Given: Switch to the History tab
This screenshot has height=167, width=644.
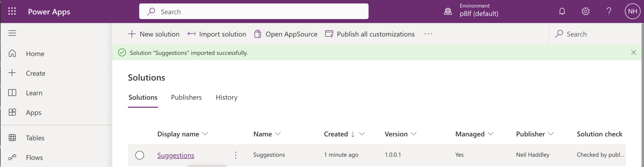Looking at the screenshot, I should pos(226,98).
